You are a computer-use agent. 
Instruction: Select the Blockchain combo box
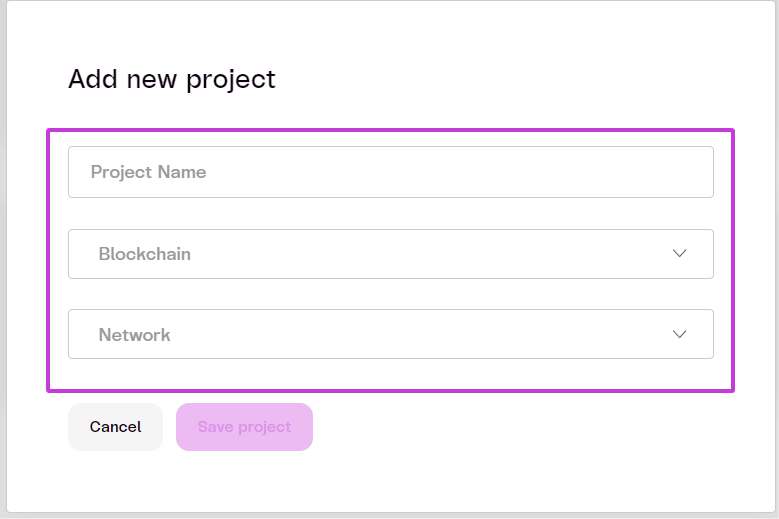coord(390,254)
